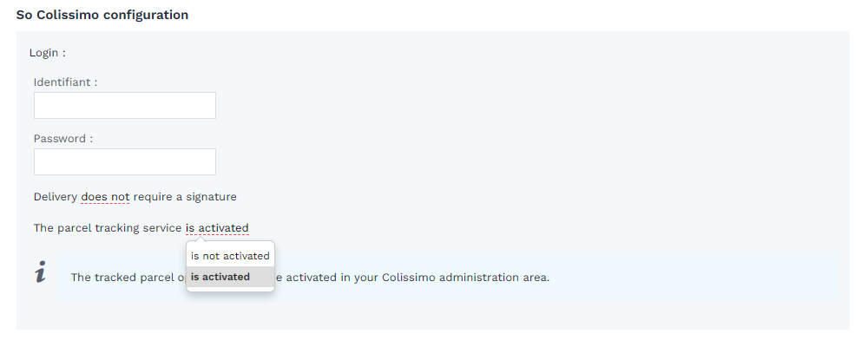Image resolution: width=868 pixels, height=347 pixels.
Task: Click into the Identifiant text field
Action: pyautogui.click(x=125, y=106)
